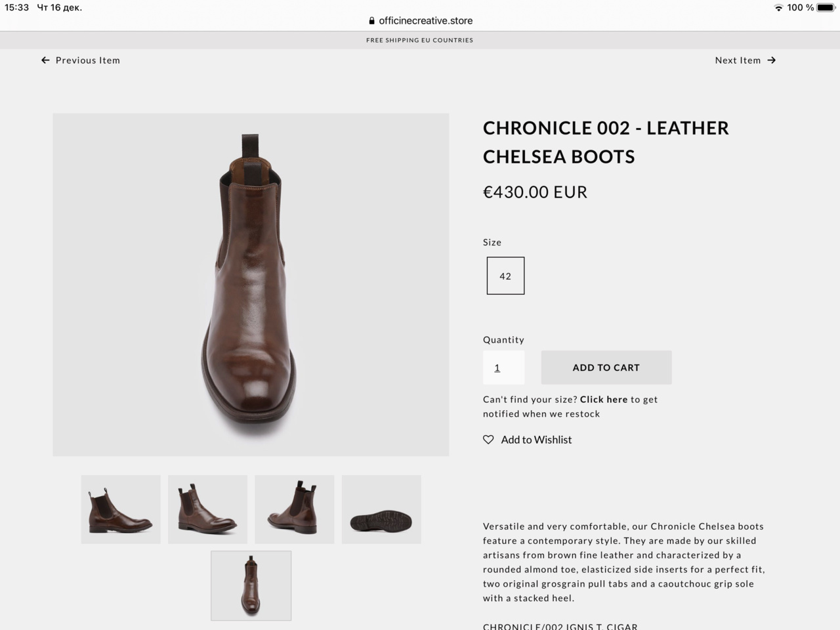Click the heart wishlist icon
This screenshot has height=630, width=840.
pos(488,440)
